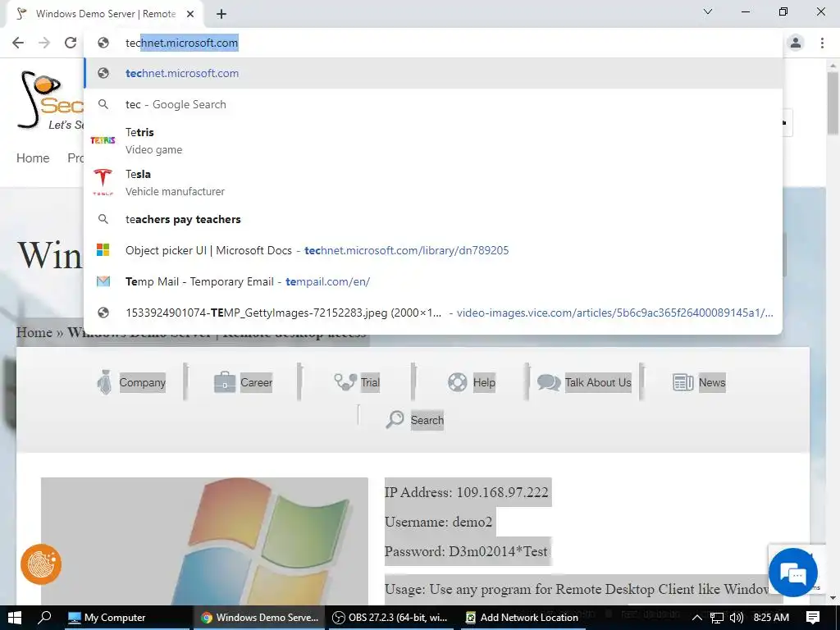Open the taskbar search magnifier
The image size is (840, 630).
pyautogui.click(x=45, y=618)
